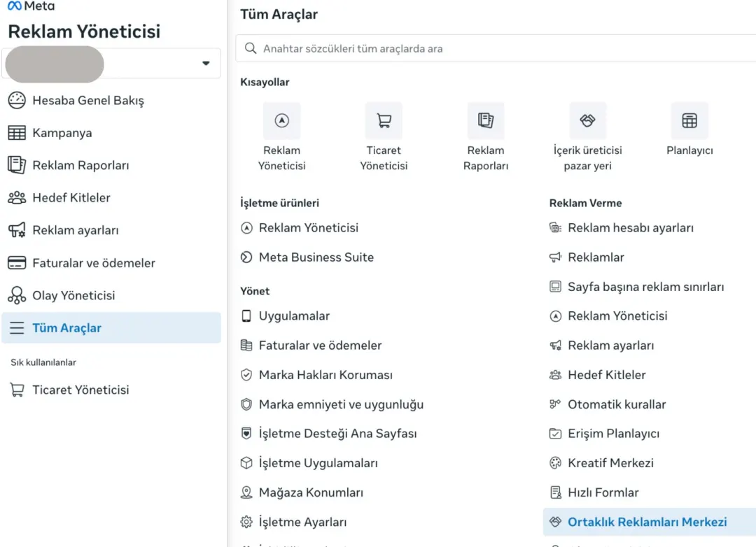This screenshot has width=756, height=547.
Task: Click the Hesaba Genel Bakış gauge icon
Action: pyautogui.click(x=17, y=100)
